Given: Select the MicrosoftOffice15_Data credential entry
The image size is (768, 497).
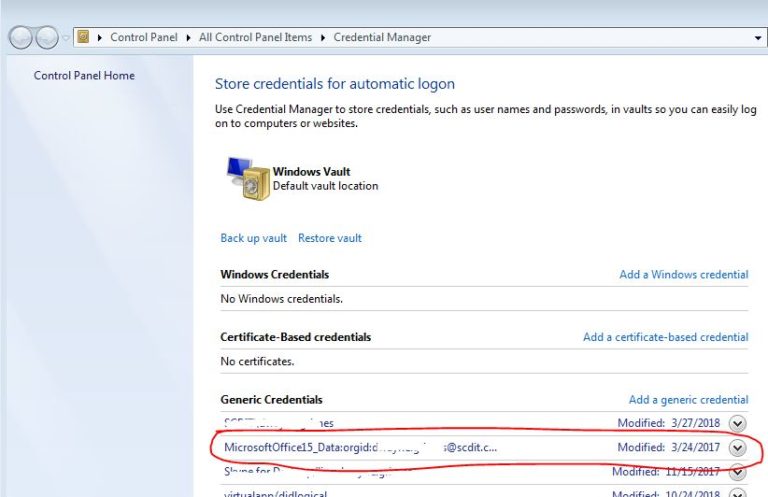Looking at the screenshot, I should [360, 447].
